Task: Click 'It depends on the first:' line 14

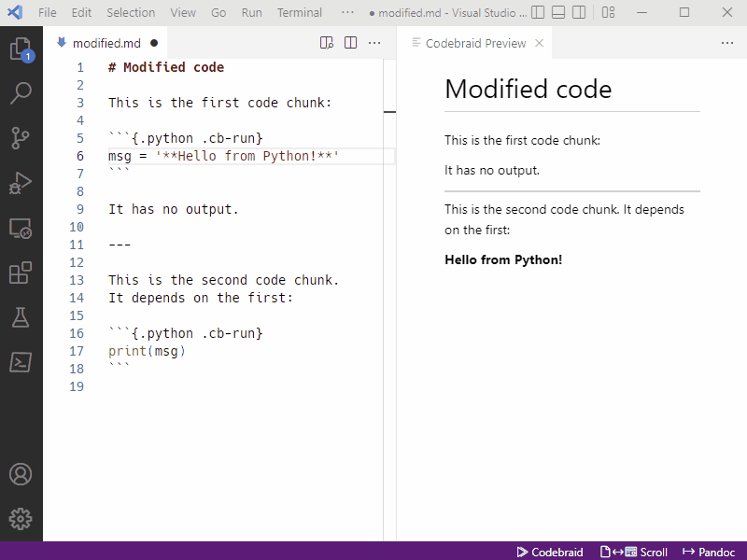Action: coord(201,298)
